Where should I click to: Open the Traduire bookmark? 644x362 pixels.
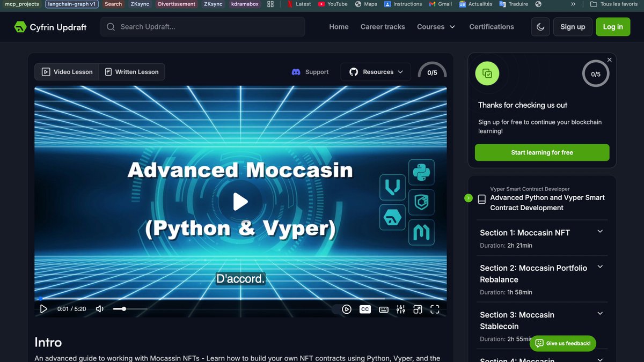pos(513,4)
